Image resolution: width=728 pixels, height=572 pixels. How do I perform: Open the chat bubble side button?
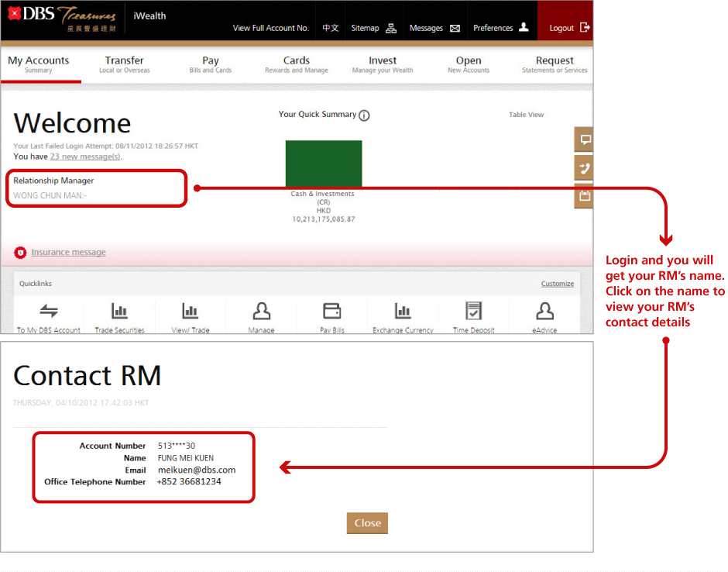tap(585, 140)
